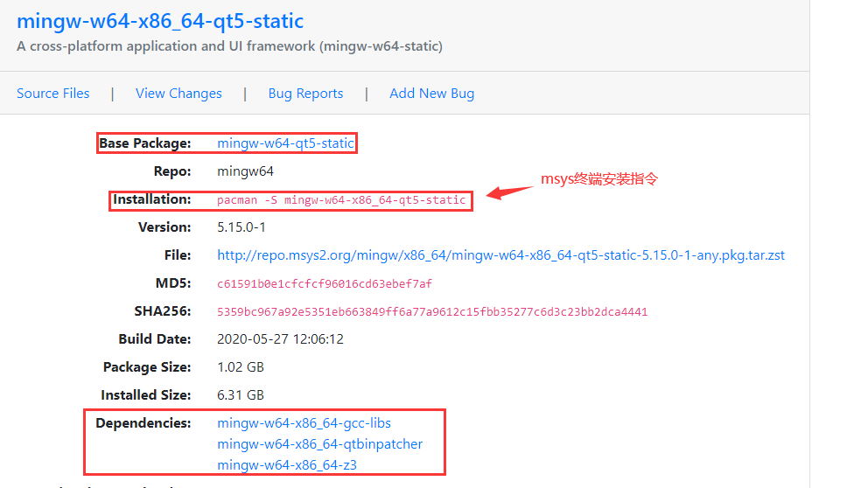Click the Build Date: label
The image size is (868, 488).
[x=155, y=339]
